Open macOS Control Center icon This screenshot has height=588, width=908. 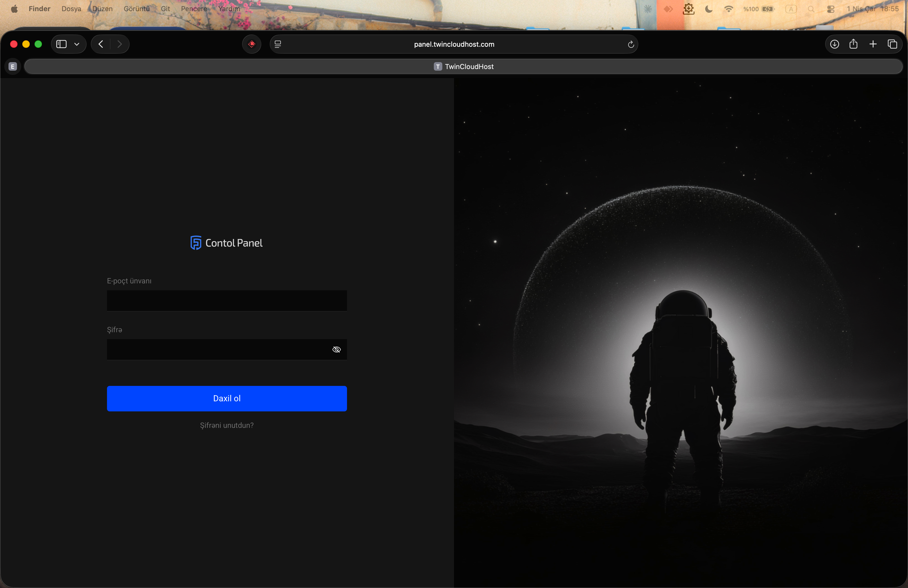click(x=830, y=9)
